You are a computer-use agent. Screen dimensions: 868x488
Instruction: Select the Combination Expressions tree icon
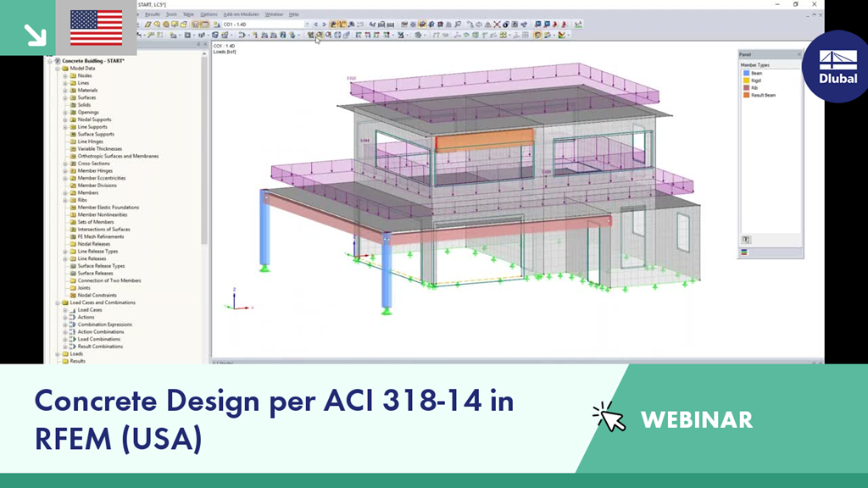coord(73,324)
